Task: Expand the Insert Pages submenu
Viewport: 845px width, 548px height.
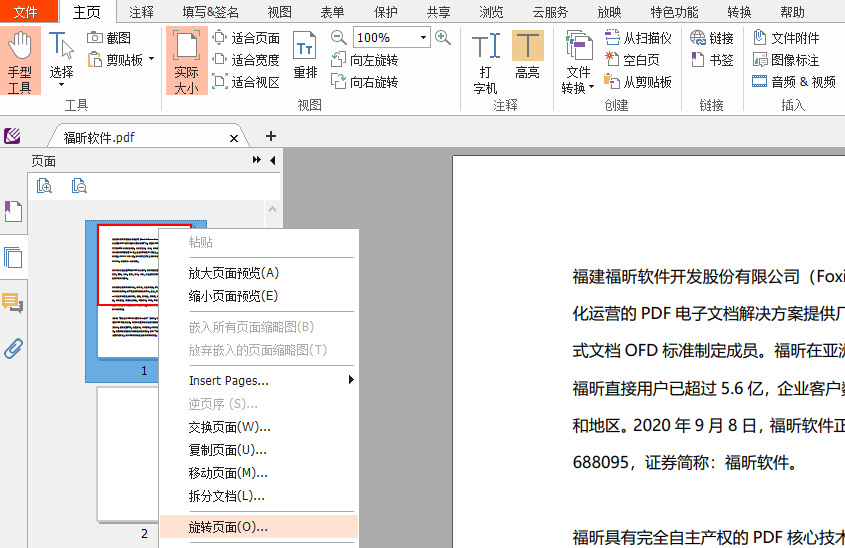Action: [x=350, y=380]
